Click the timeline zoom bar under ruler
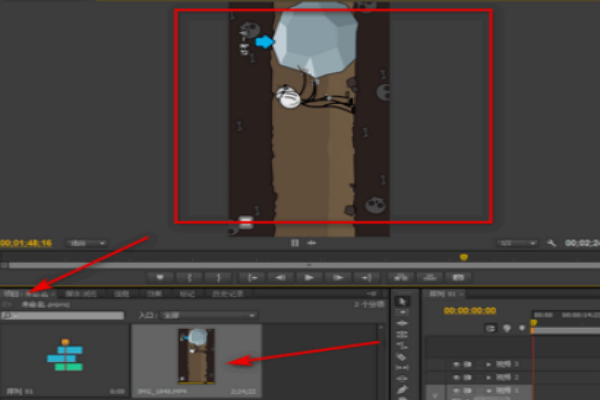The width and height of the screenshot is (600, 400). (x=566, y=330)
